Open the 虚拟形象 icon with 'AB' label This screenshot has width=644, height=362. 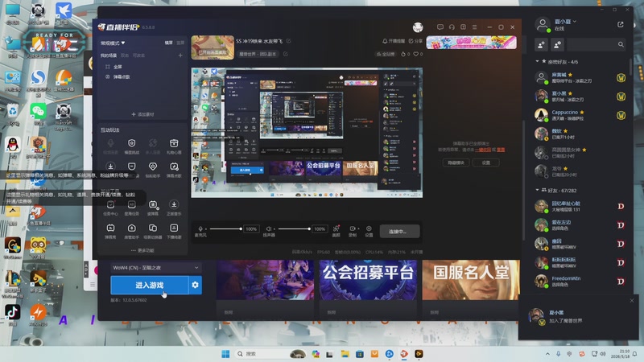131,204
